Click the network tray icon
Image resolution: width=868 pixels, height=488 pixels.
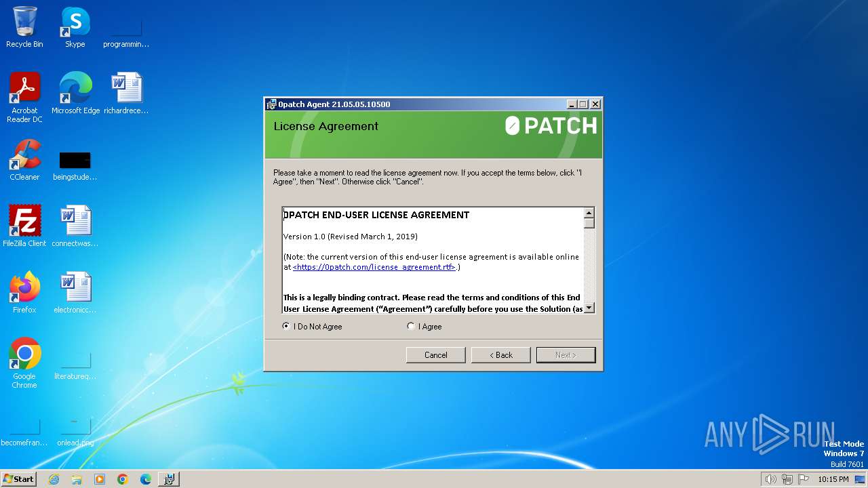[787, 479]
